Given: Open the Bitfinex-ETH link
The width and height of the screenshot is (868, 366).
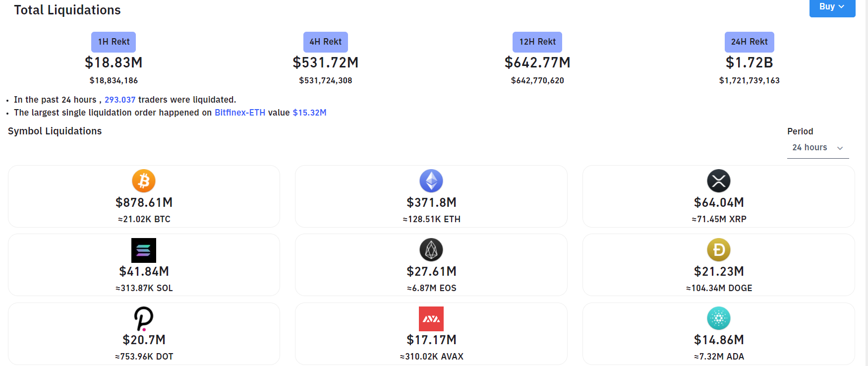Looking at the screenshot, I should coord(240,113).
